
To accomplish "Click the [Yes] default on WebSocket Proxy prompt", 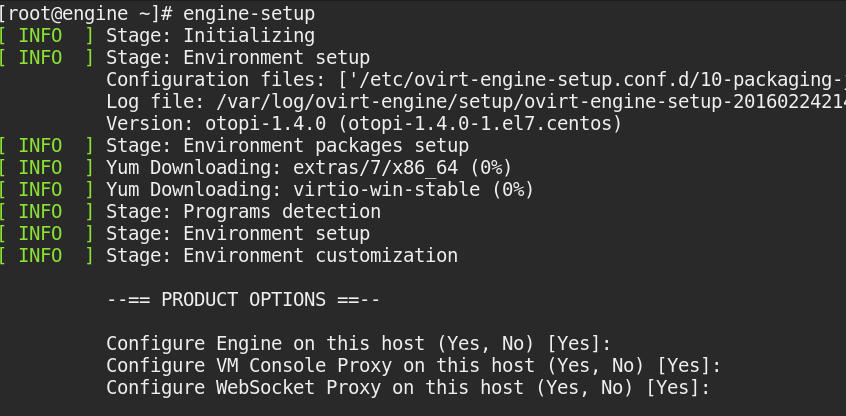I will point(678,388).
